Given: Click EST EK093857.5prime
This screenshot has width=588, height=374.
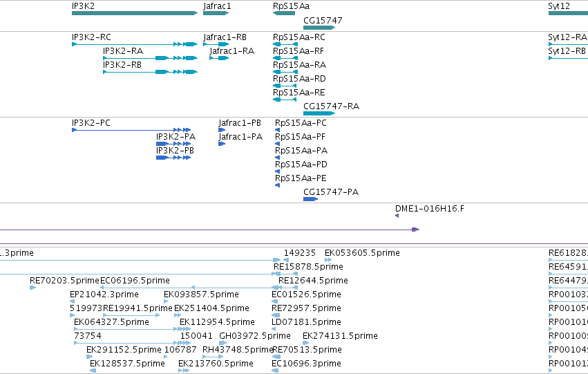Looking at the screenshot, I should (166, 301).
